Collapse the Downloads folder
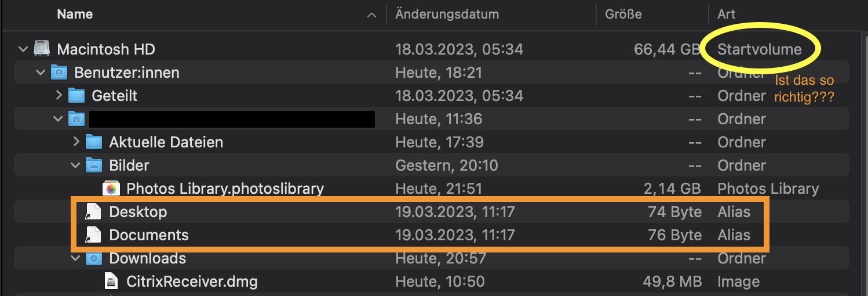 point(75,258)
